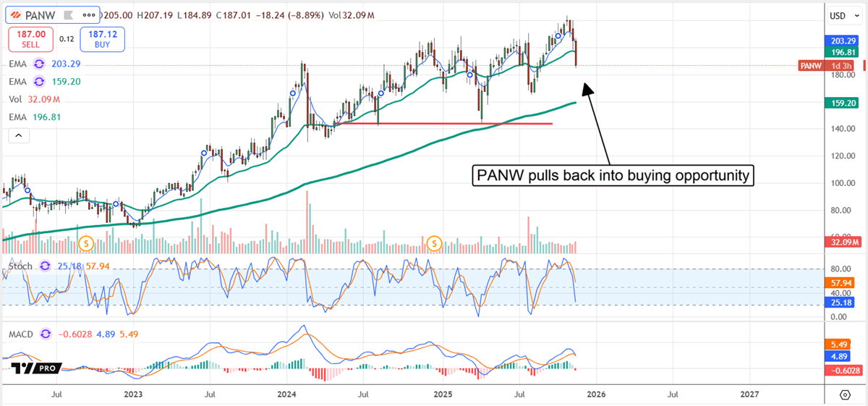
Task: Click the purple icon beside the Stoch label
Action: (x=46, y=265)
